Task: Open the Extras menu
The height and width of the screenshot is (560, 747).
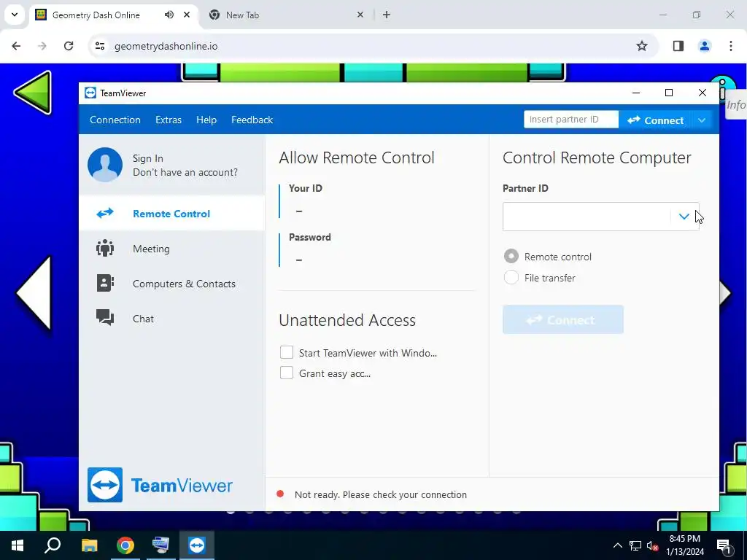Action: [x=169, y=120]
